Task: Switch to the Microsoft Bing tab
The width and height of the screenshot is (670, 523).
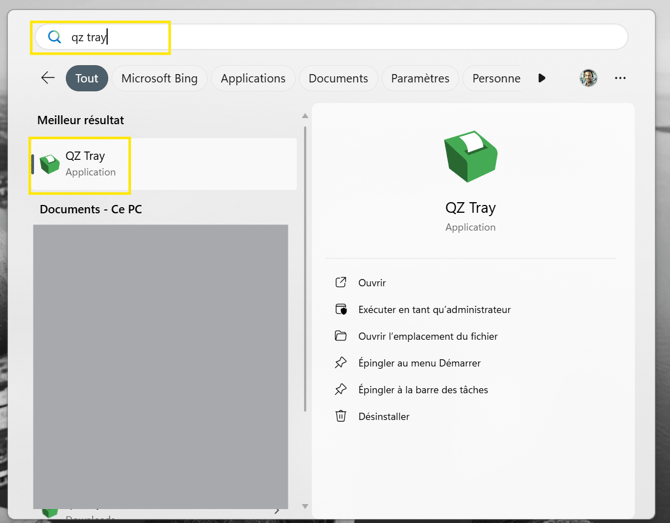Action: (159, 78)
